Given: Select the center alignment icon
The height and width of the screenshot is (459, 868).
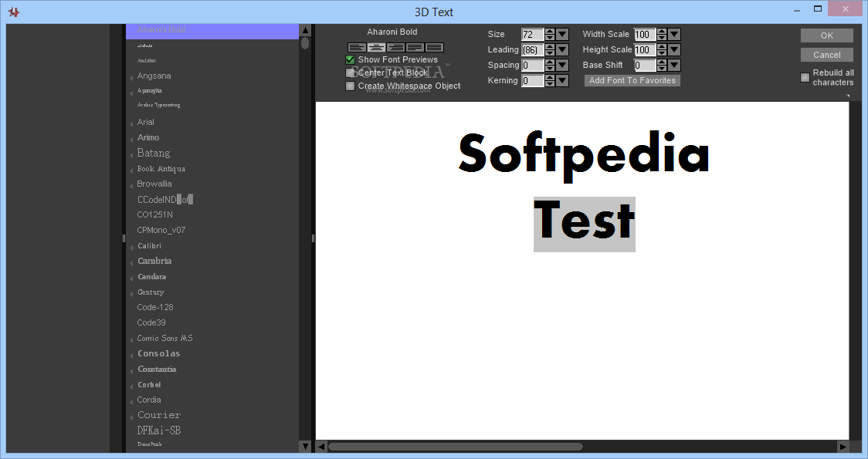Looking at the screenshot, I should [376, 48].
